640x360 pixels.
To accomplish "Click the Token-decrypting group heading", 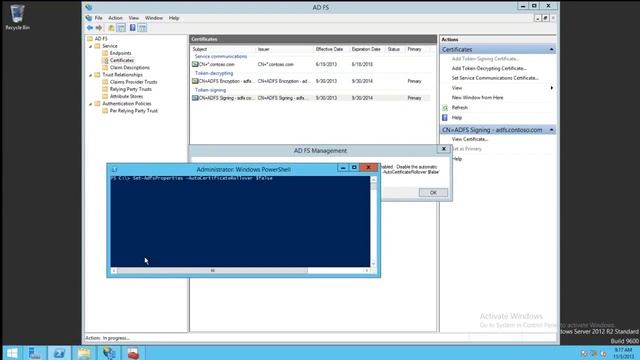I will tap(214, 73).
